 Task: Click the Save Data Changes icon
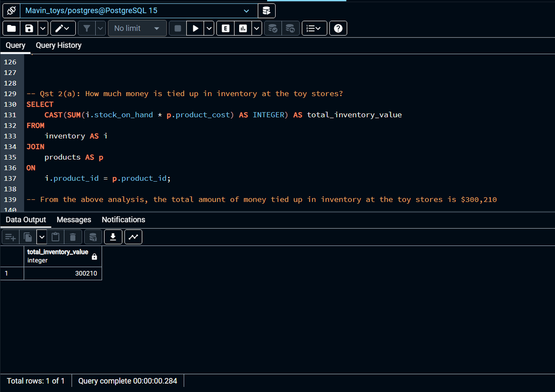[93, 237]
